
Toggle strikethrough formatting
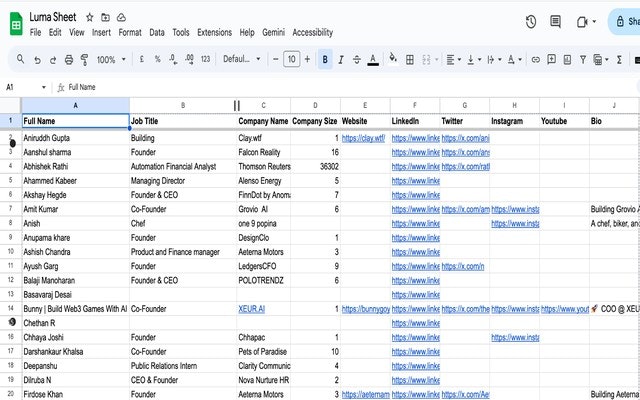(x=357, y=60)
